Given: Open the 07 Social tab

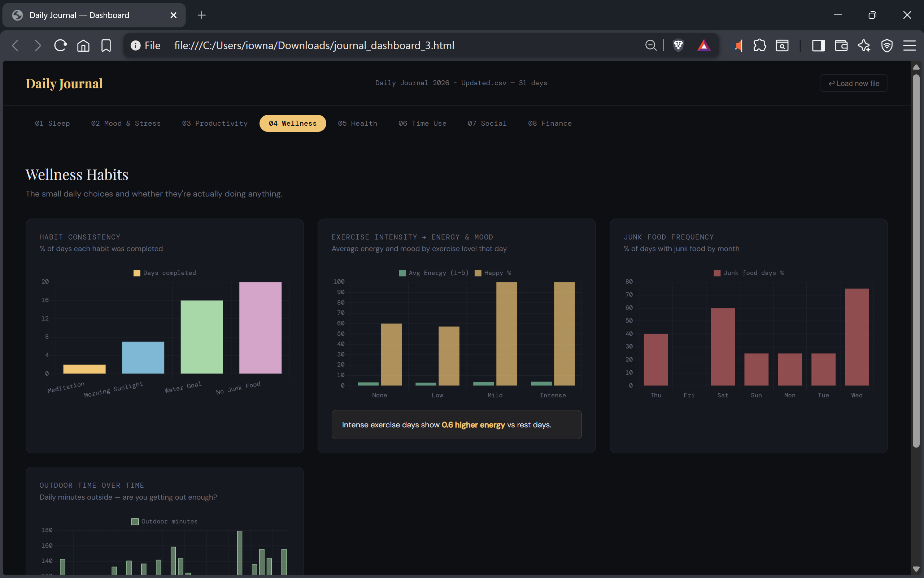Looking at the screenshot, I should (487, 123).
